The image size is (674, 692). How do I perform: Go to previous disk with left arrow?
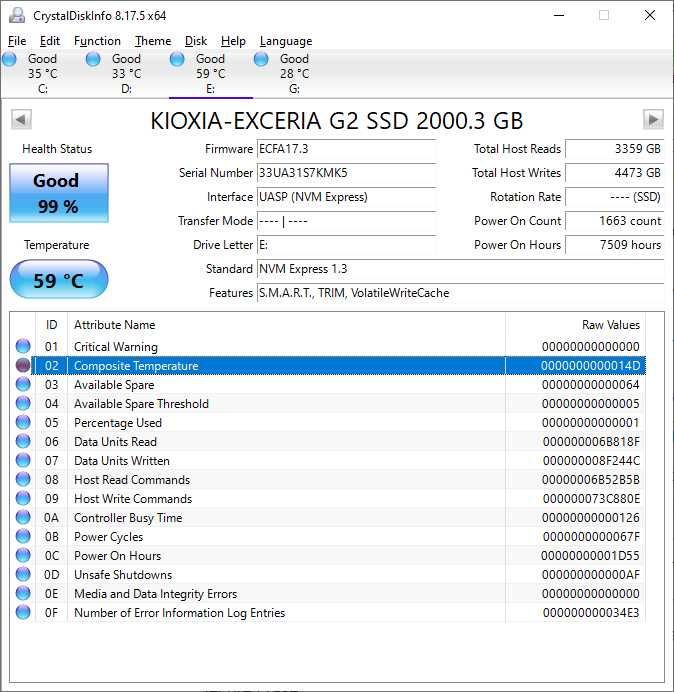21,120
